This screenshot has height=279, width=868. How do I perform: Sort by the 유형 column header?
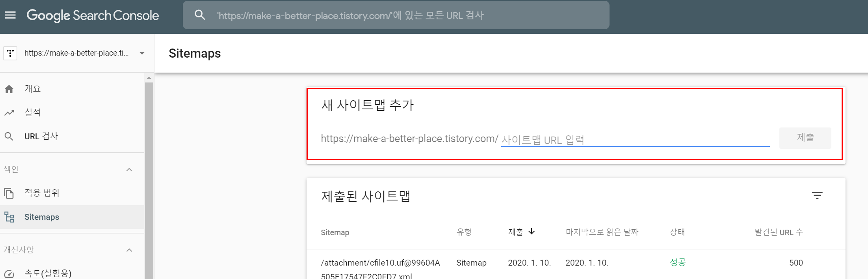click(x=464, y=232)
